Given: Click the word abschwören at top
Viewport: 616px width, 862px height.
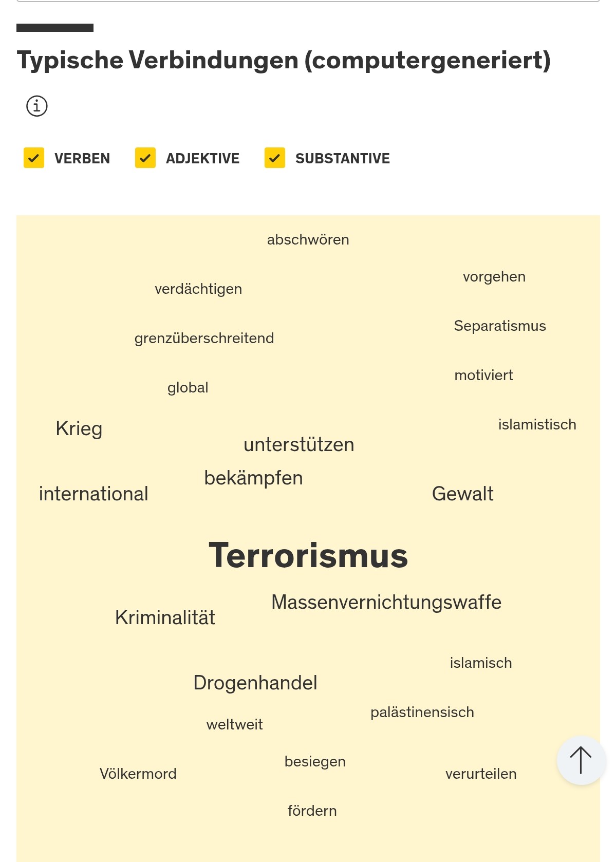Looking at the screenshot, I should (x=308, y=240).
